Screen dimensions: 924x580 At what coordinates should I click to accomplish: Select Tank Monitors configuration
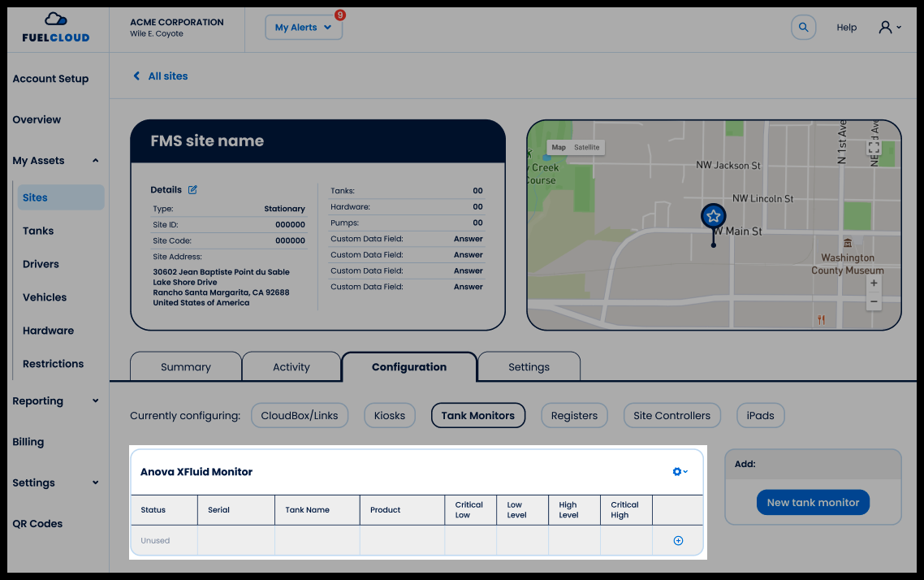click(478, 416)
